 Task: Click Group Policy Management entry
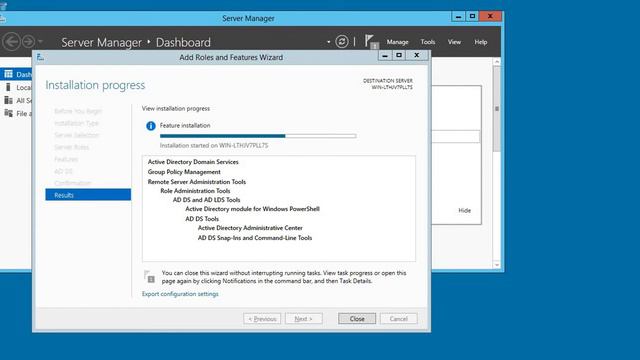pyautogui.click(x=184, y=172)
